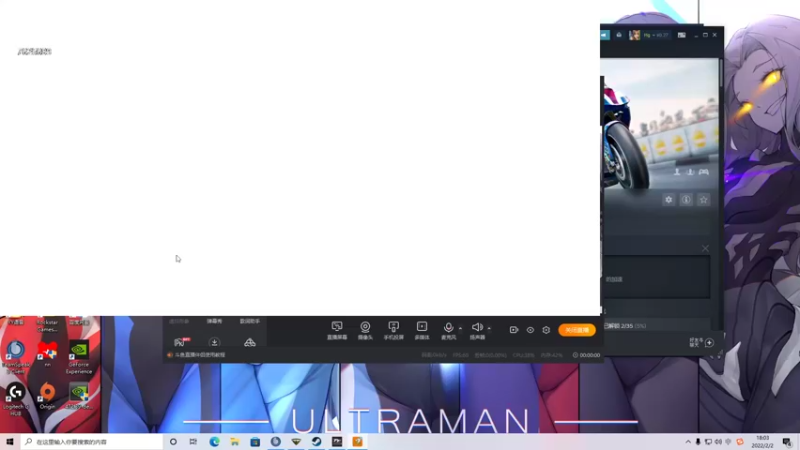Open the GeForce Experience desktop shortcut

click(79, 357)
